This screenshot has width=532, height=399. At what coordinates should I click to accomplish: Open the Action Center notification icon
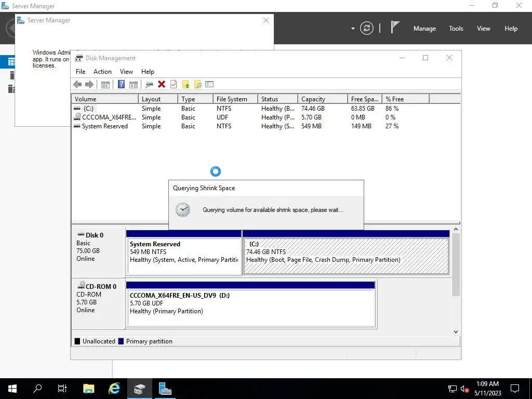(x=515, y=389)
